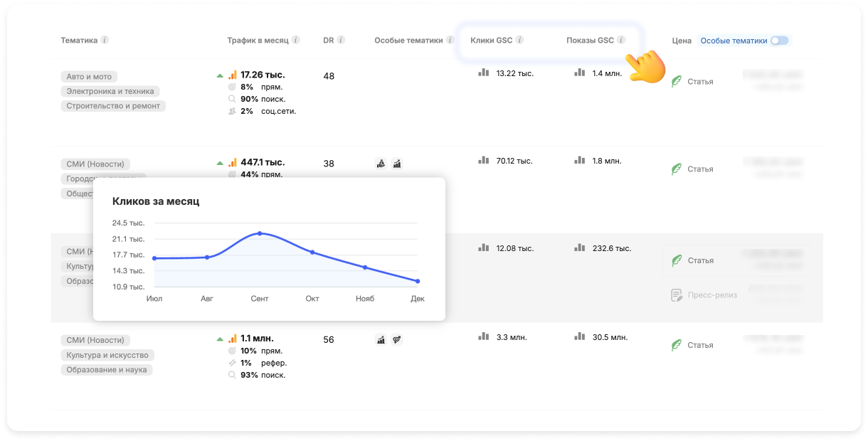Click info icon beside Показы GSC header
Viewport: 868px width, 441px height.
coord(621,41)
